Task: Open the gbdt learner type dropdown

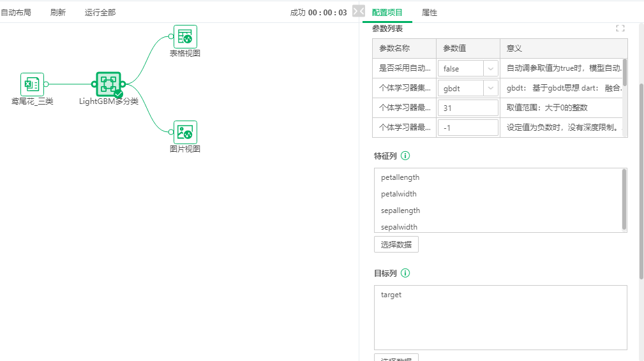Action: (468, 88)
